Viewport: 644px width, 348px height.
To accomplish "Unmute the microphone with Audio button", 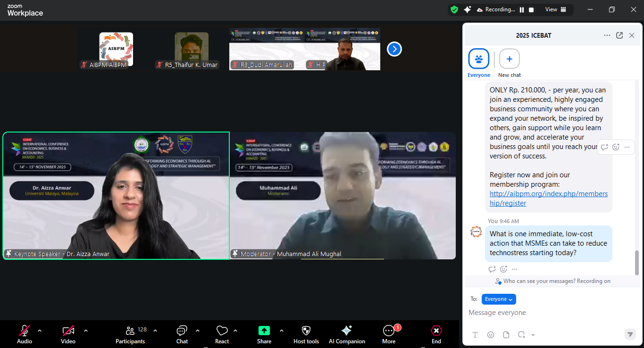I will pos(25,333).
